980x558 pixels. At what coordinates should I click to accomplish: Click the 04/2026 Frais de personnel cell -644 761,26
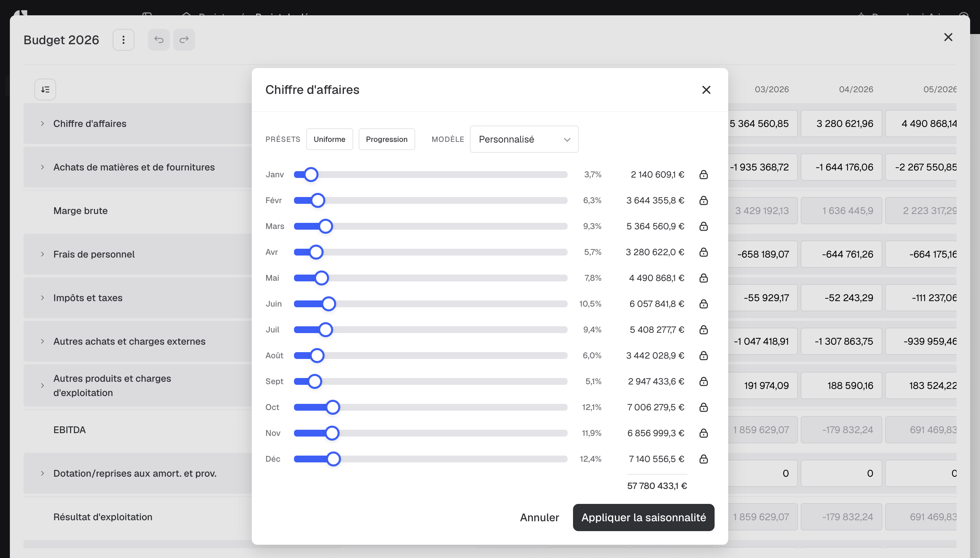tap(841, 254)
